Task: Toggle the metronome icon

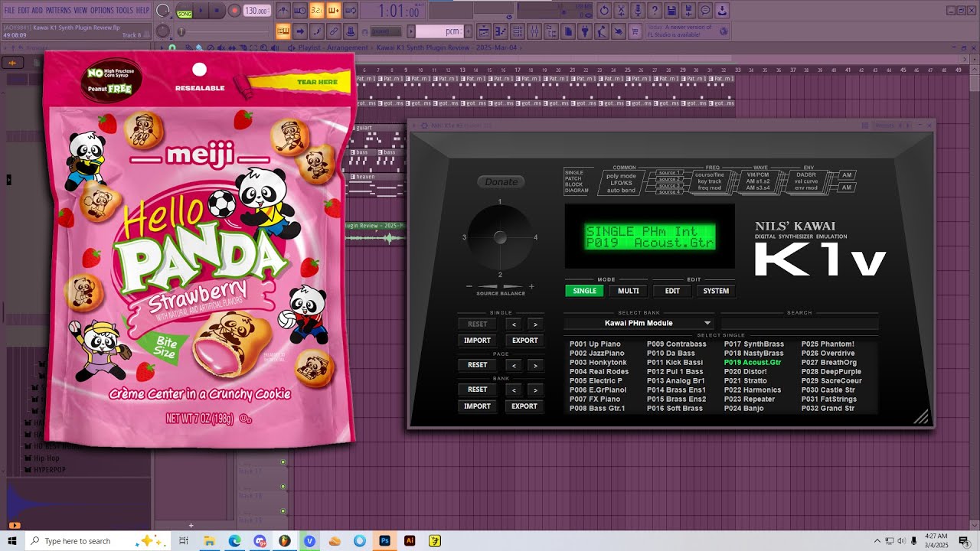Action: 283,11
